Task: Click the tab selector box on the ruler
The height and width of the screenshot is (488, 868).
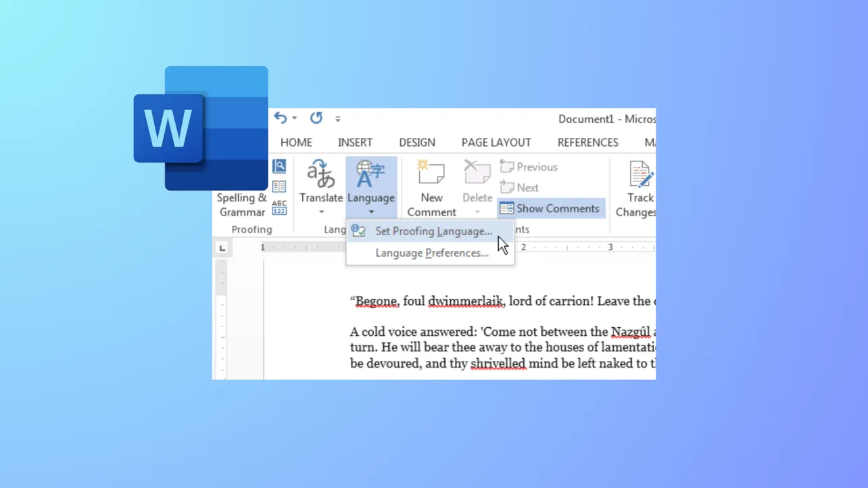Action: [x=222, y=247]
